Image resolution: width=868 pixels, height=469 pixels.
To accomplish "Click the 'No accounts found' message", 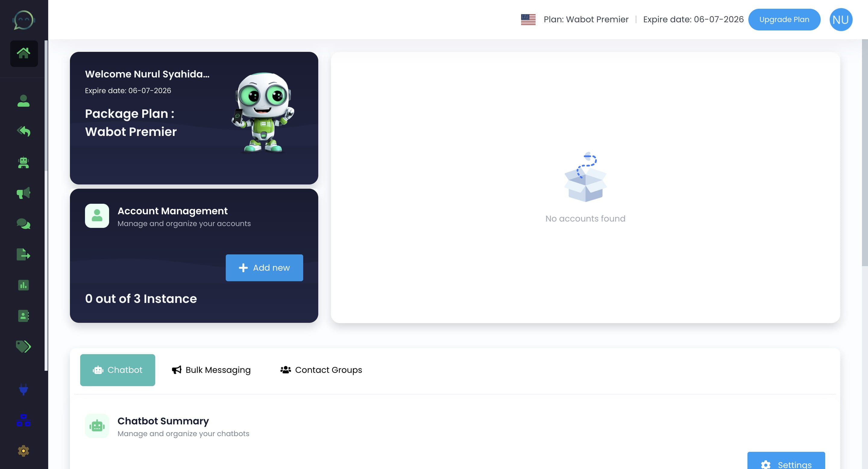I will (585, 219).
